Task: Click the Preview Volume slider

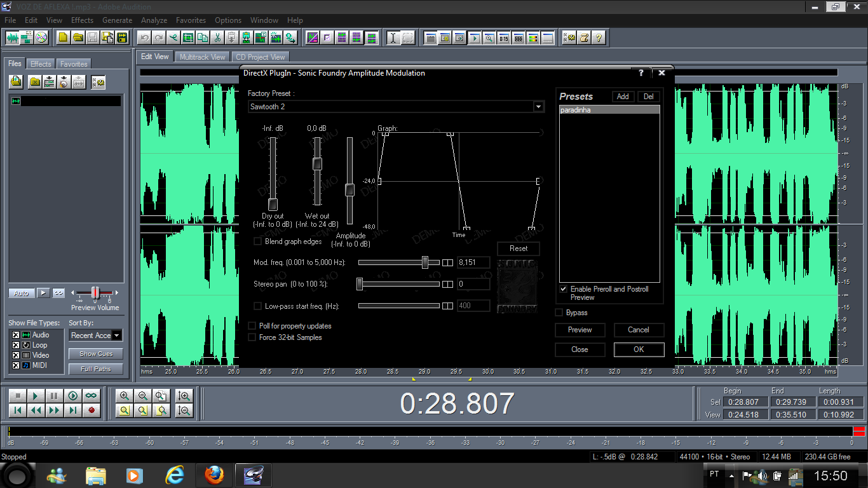Action: pyautogui.click(x=95, y=293)
